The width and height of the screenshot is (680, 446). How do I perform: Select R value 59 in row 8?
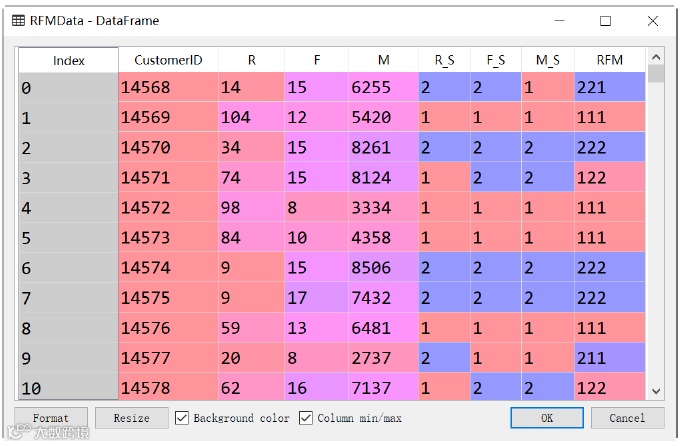[x=252, y=328]
